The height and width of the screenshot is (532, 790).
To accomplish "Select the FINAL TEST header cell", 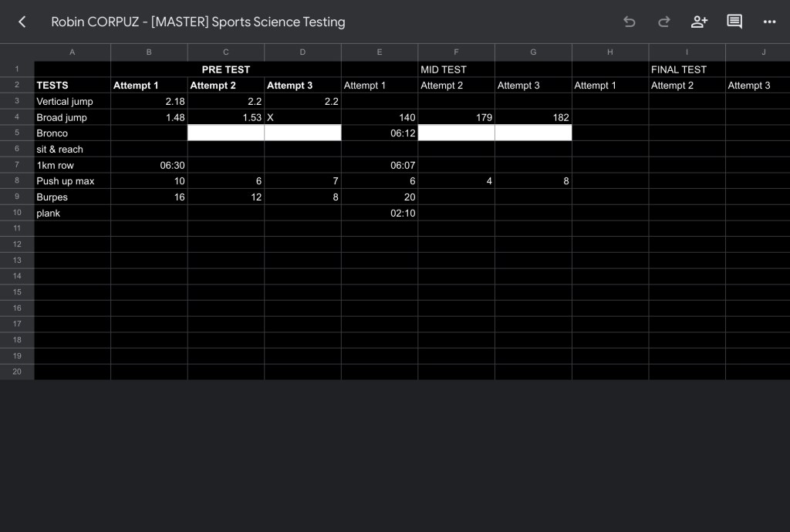I will [687, 69].
